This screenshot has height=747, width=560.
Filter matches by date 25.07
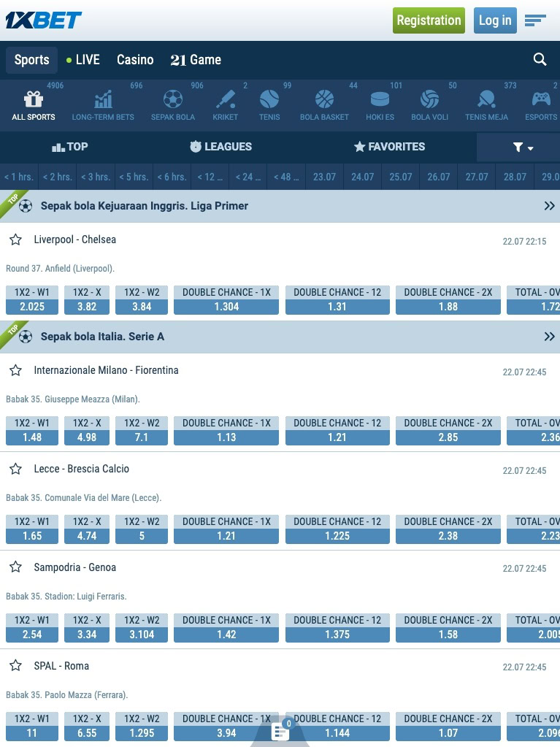coord(401,177)
